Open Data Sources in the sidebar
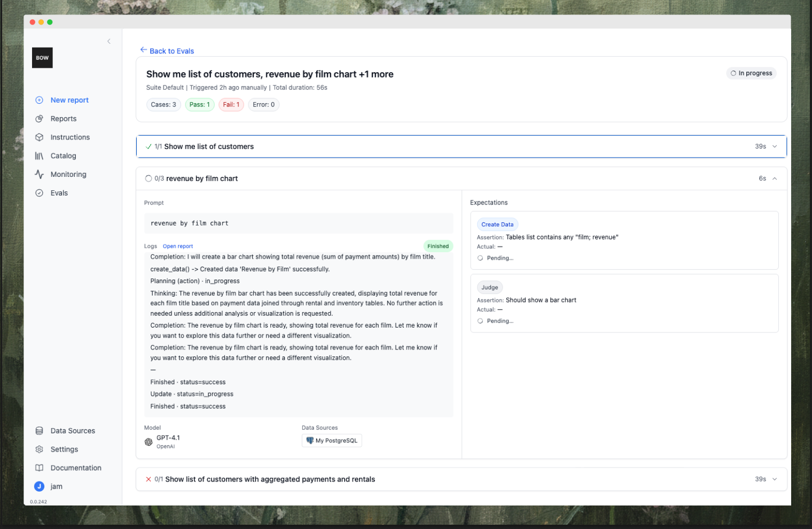The width and height of the screenshot is (812, 529). coord(73,431)
